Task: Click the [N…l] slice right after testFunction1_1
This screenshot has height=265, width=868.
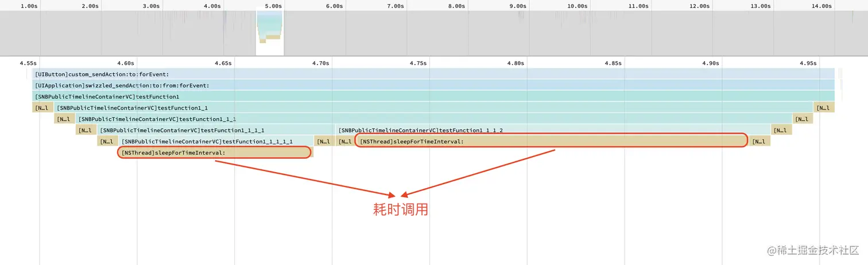Action: [x=824, y=108]
